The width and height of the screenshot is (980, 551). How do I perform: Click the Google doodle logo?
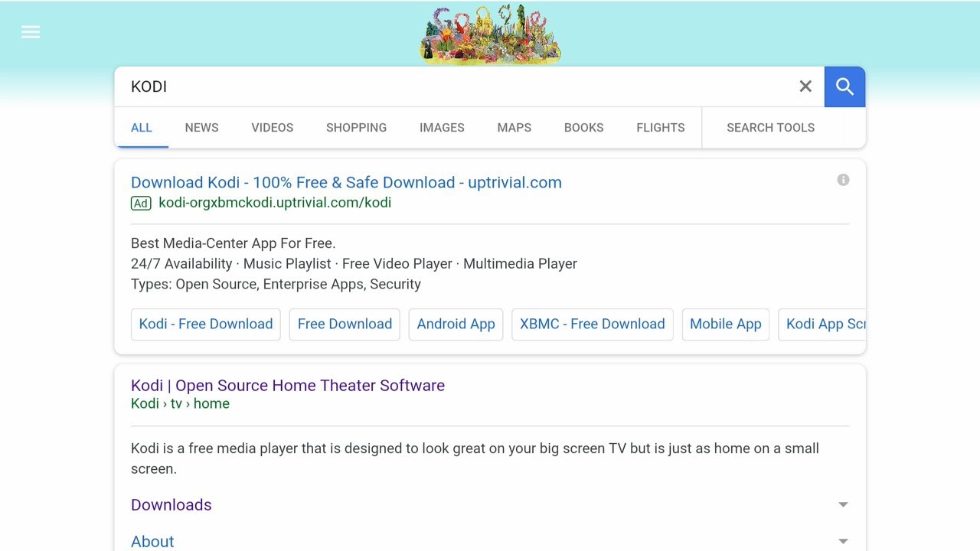coord(490,34)
